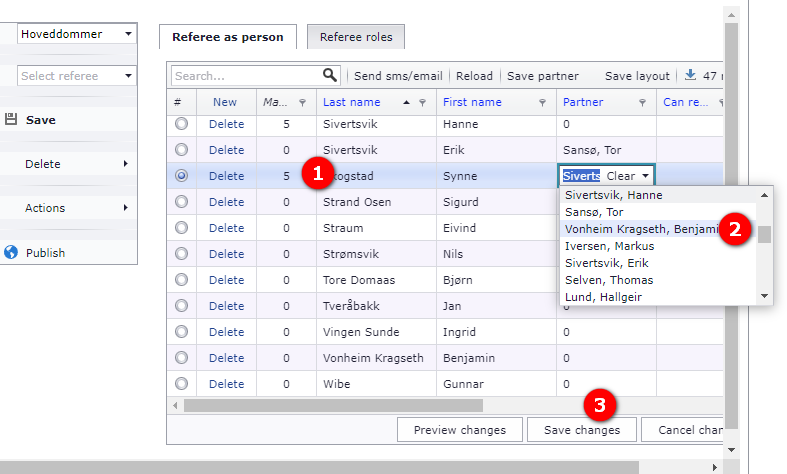
Task: Click the Can re... column header
Action: pos(686,102)
